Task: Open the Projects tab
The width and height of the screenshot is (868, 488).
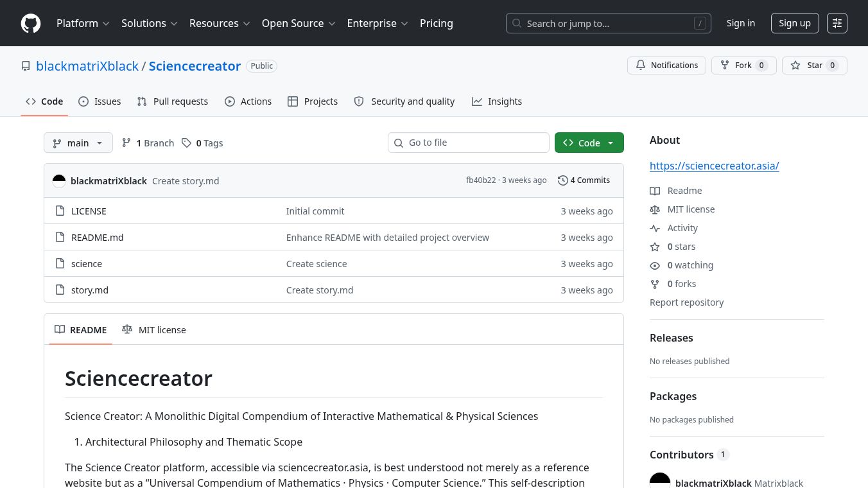Action: click(313, 101)
